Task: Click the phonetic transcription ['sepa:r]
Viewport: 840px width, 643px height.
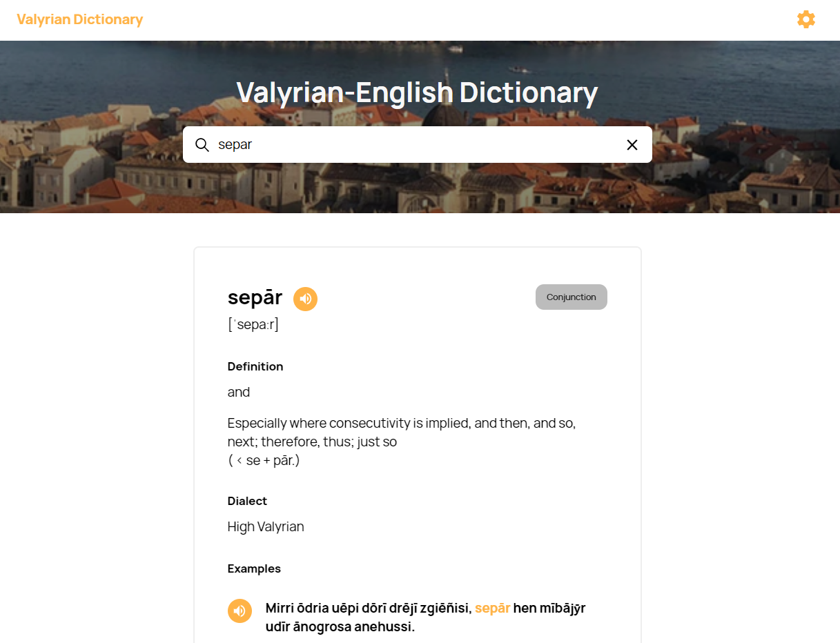Action: 253,324
